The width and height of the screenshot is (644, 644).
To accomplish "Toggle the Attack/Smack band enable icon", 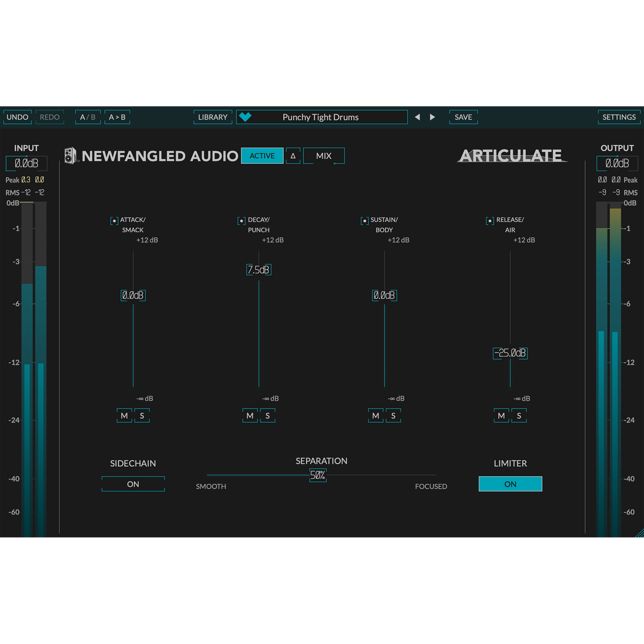I will tap(114, 221).
